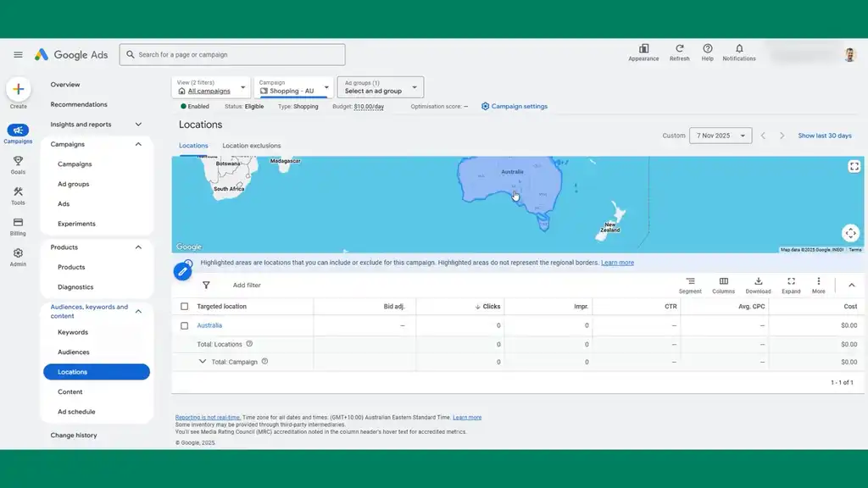Click the Campaign settings link
Screen dimensions: 868x488
515,107
